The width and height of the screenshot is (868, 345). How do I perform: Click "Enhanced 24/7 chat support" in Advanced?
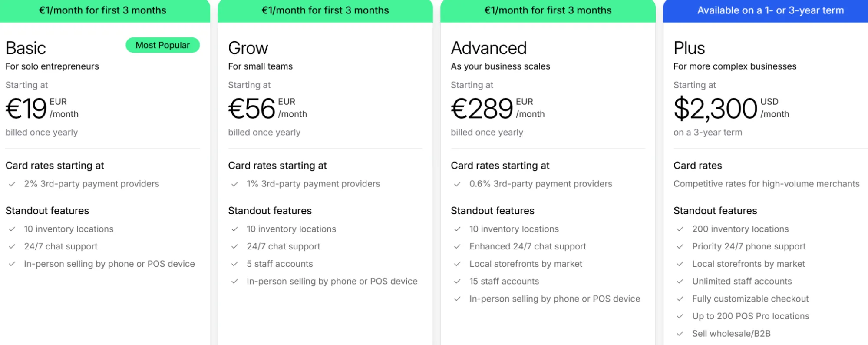click(x=528, y=246)
